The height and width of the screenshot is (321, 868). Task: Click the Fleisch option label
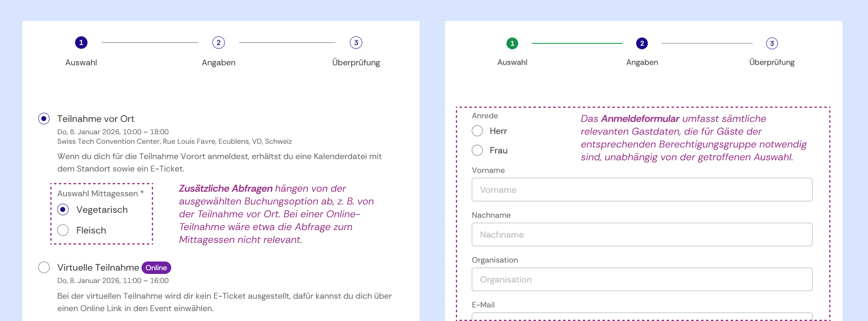coord(91,230)
